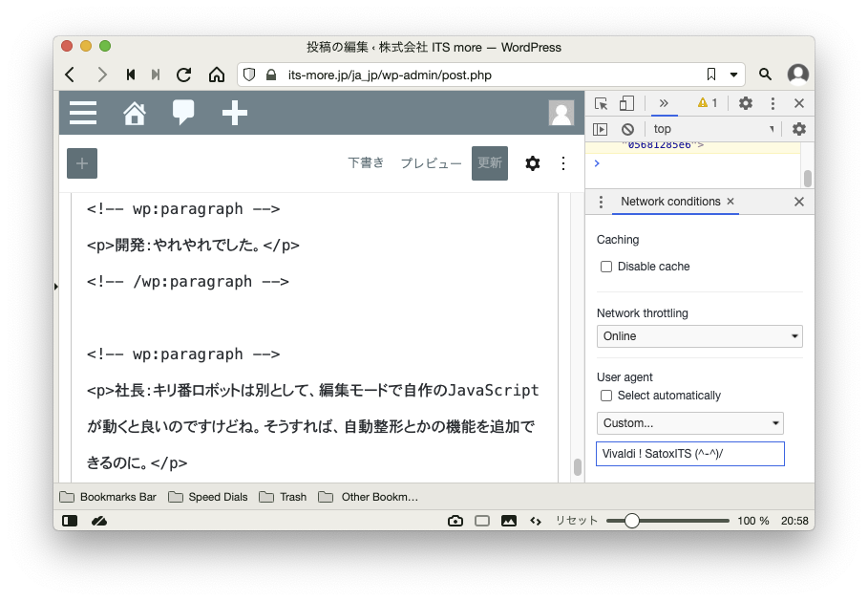Expand the Custom user agent dropdown
Viewport: 868px width, 601px height.
(689, 423)
